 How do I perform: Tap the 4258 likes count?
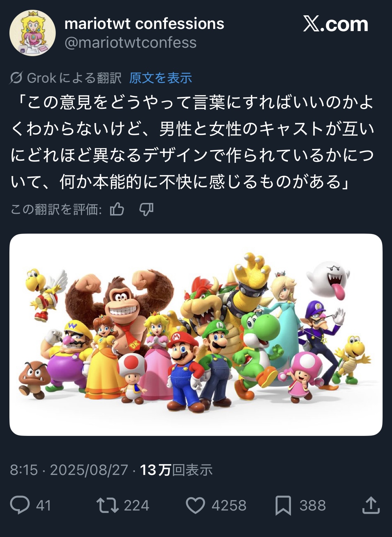(229, 505)
